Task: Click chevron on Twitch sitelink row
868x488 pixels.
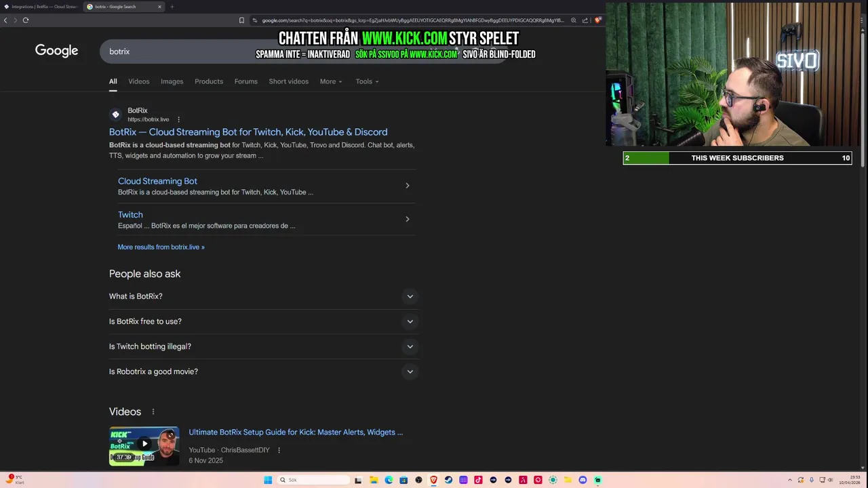Action: (x=408, y=219)
